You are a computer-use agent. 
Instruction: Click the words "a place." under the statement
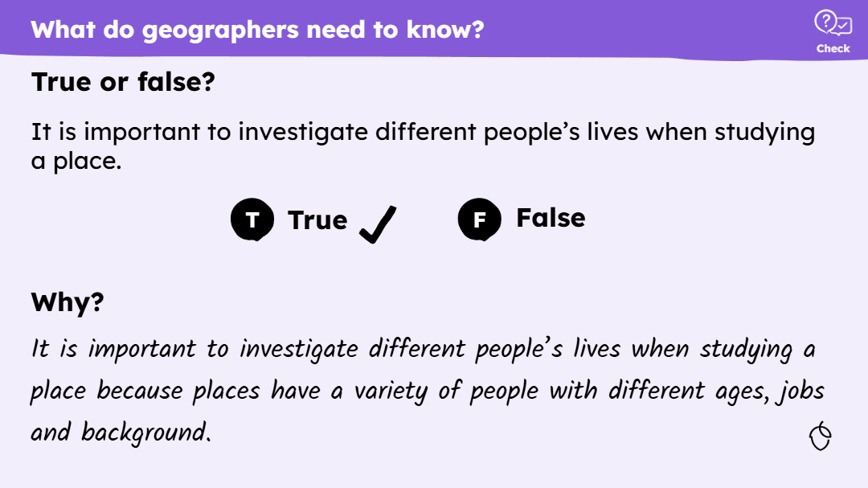pyautogui.click(x=76, y=161)
